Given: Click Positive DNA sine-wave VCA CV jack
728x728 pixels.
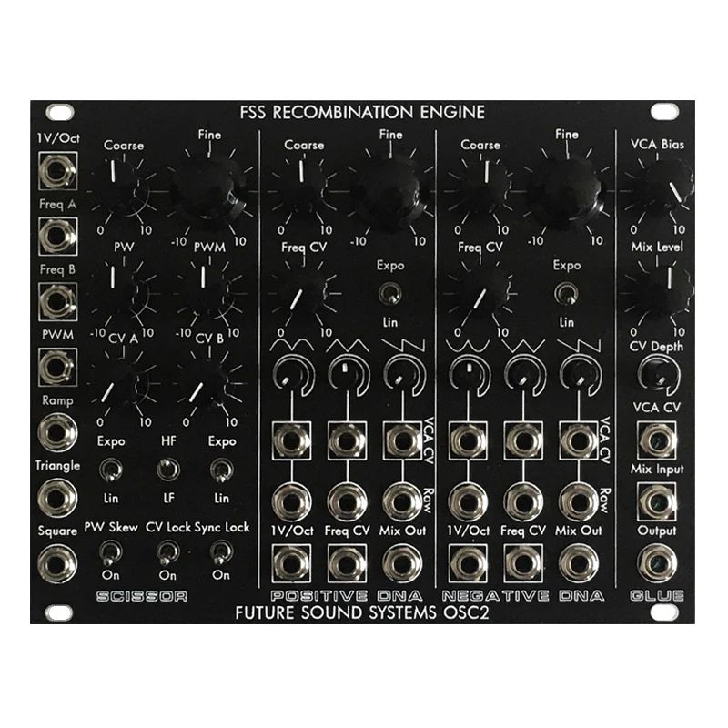Looking at the screenshot, I should click(291, 440).
